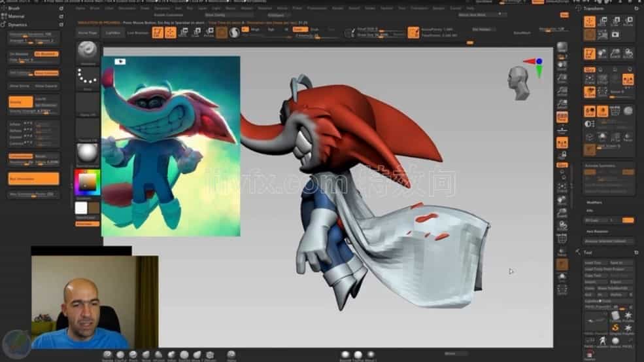Select Move icon in Transform palette
This screenshot has width=644, height=362.
coord(603,22)
